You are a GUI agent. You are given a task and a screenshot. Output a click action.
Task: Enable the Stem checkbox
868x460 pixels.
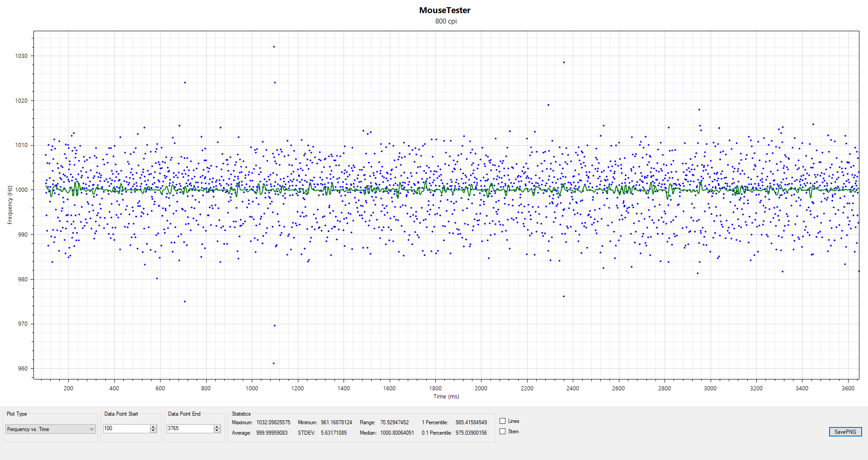(x=502, y=432)
